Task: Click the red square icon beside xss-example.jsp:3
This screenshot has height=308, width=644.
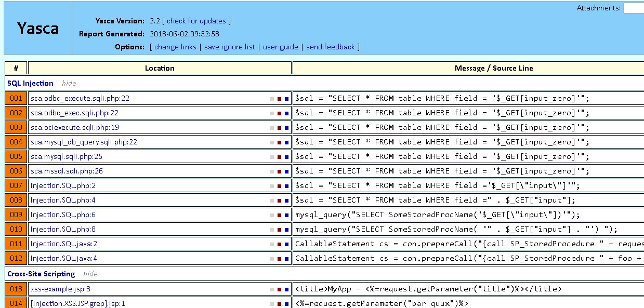Action: coord(280,289)
